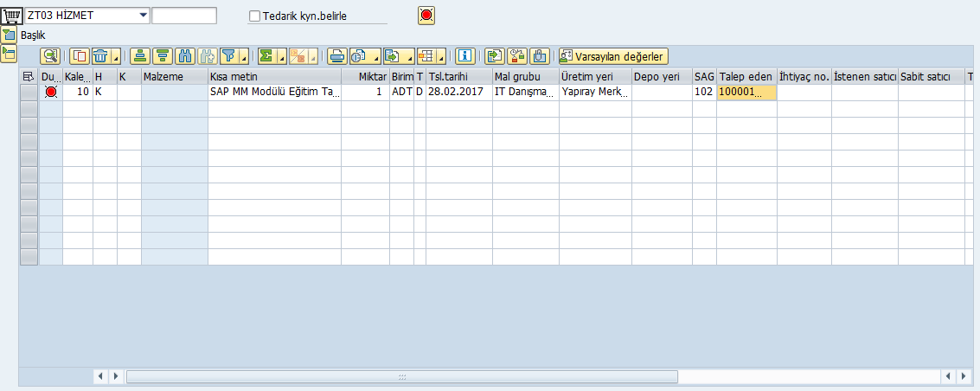Select row 10 using its row selector
The height and width of the screenshot is (391, 980).
pos(29,93)
